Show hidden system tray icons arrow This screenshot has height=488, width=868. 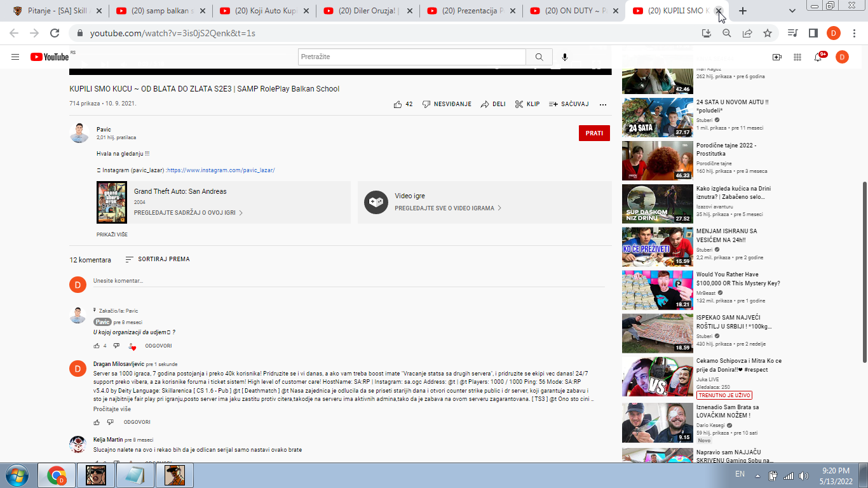pos(757,475)
